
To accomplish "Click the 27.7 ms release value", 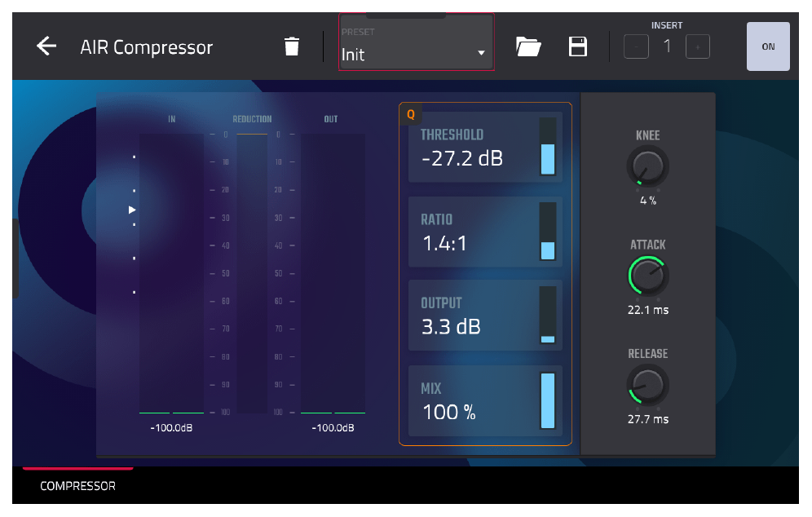I will (x=648, y=419).
